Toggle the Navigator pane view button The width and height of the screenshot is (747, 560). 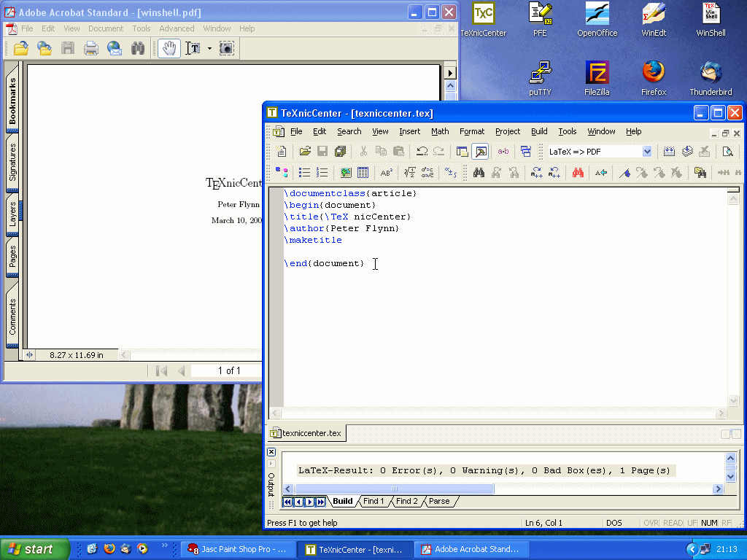coord(462,152)
